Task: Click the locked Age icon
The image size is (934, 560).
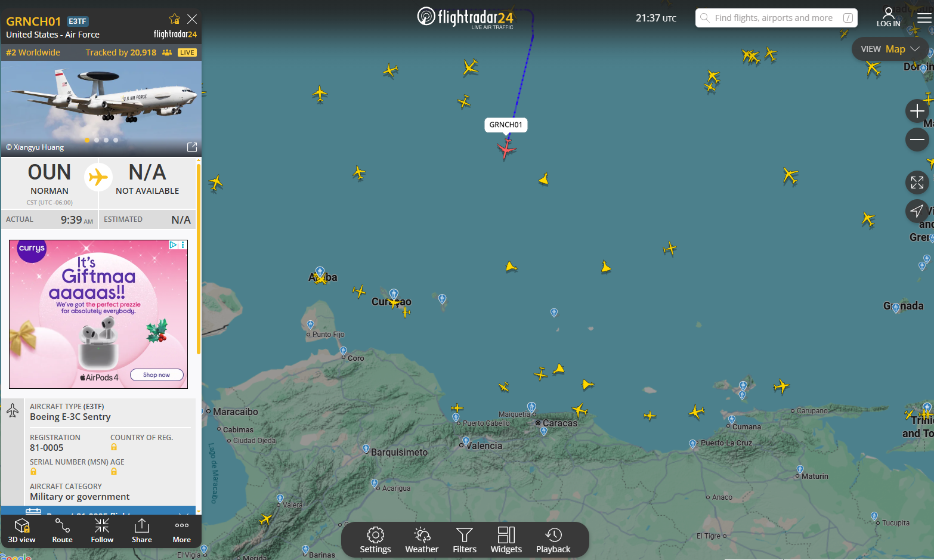Action: 114,472
